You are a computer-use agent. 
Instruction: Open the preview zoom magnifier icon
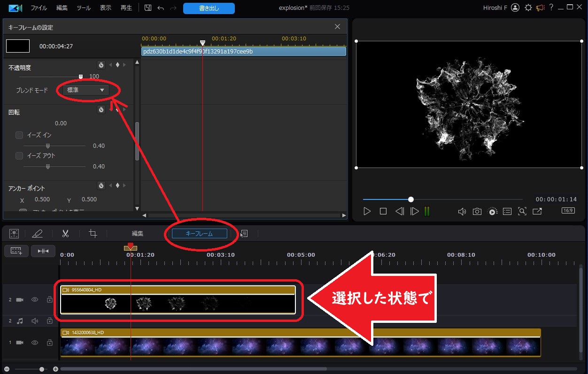522,212
